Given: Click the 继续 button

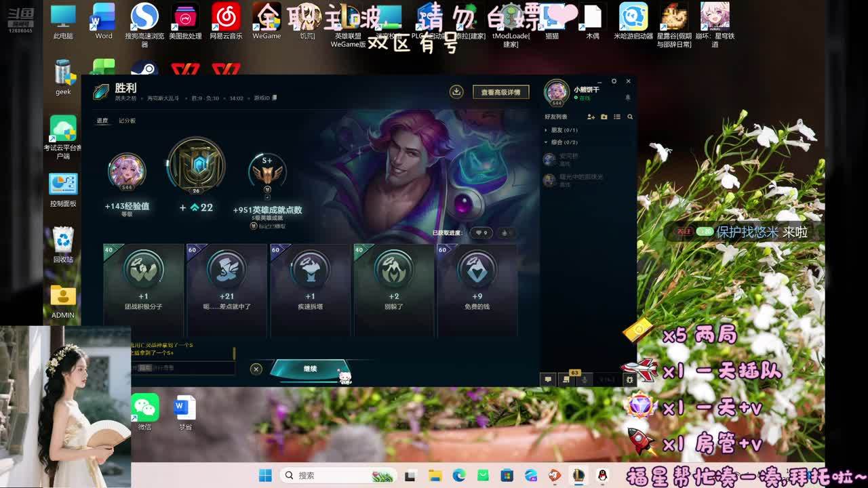Looking at the screenshot, I should coord(310,369).
